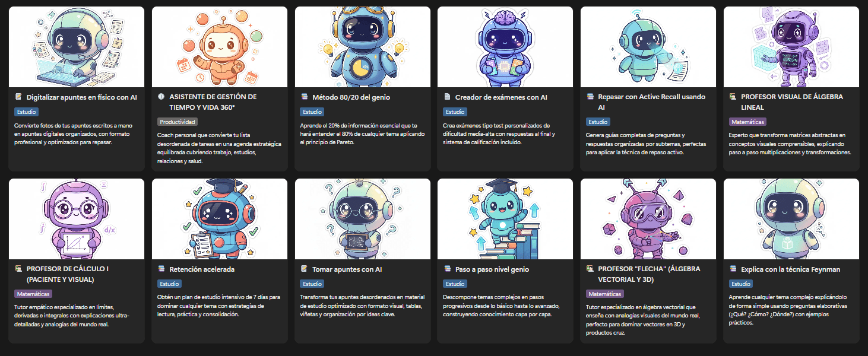Select the Productividad tag on the time management card
The height and width of the screenshot is (356, 868).
coord(178,122)
